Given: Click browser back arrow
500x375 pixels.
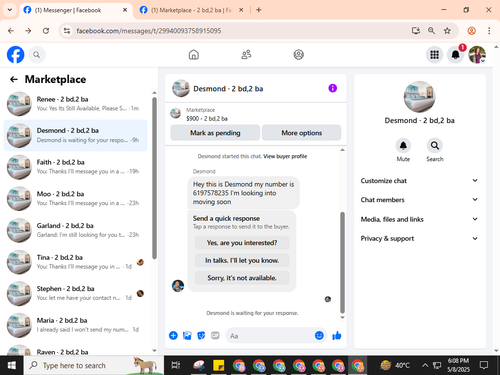Looking at the screenshot, I should point(11,31).
